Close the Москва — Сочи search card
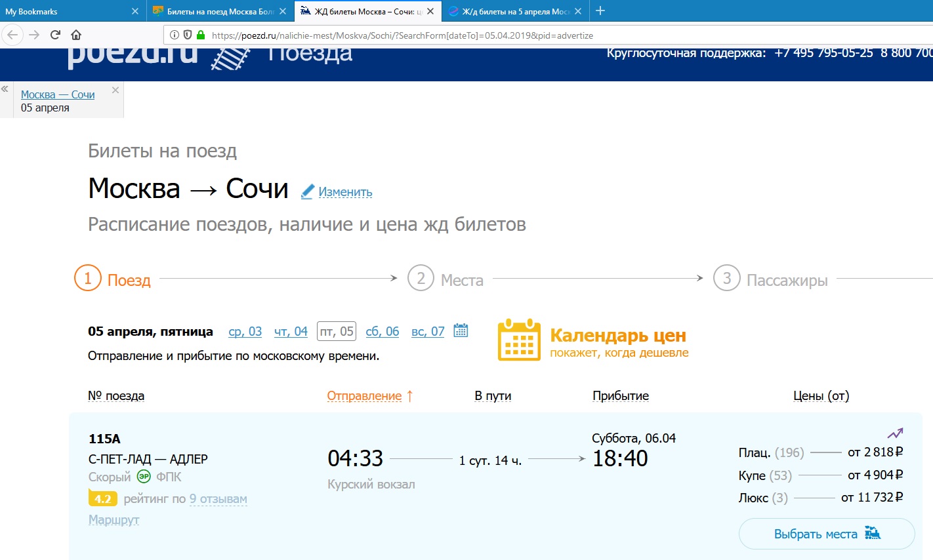Screen dimensions: 933x560 point(115,90)
